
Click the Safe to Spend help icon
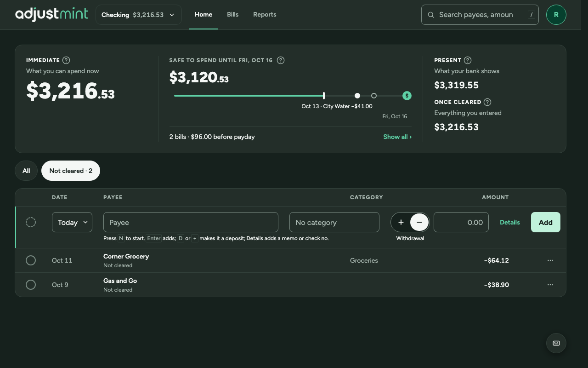(281, 60)
